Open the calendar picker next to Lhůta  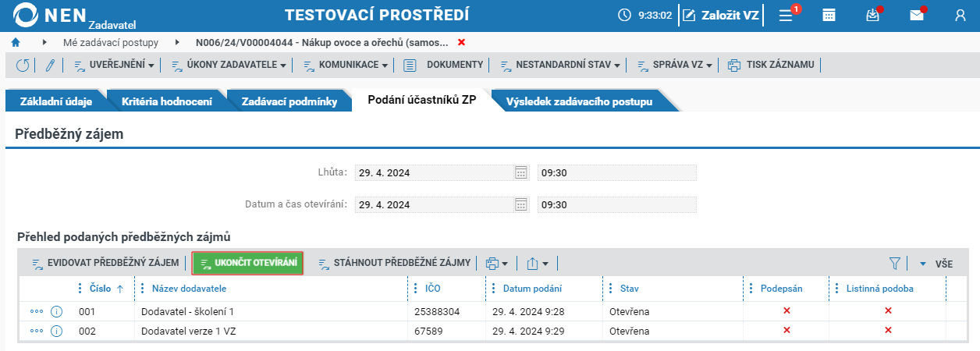521,172
